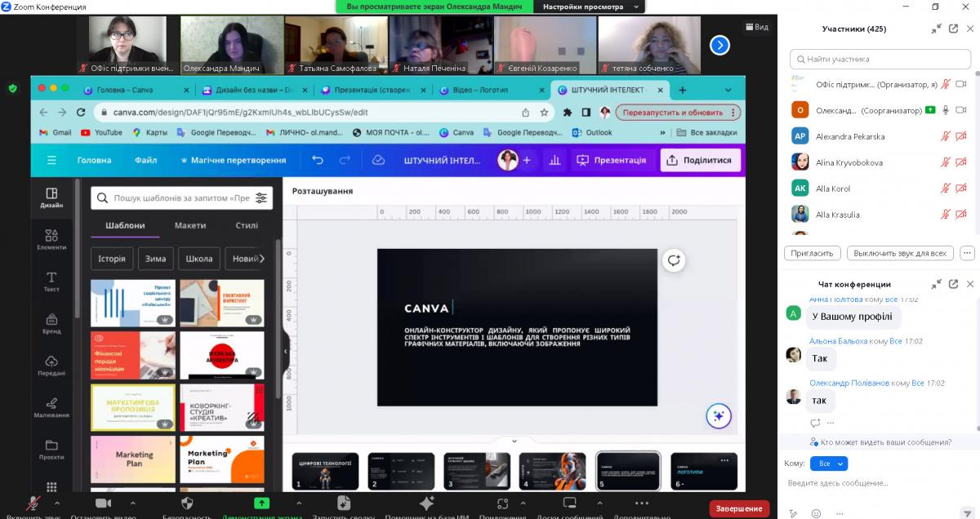
Task: Stop video in Zoom toolbar
Action: (x=103, y=503)
